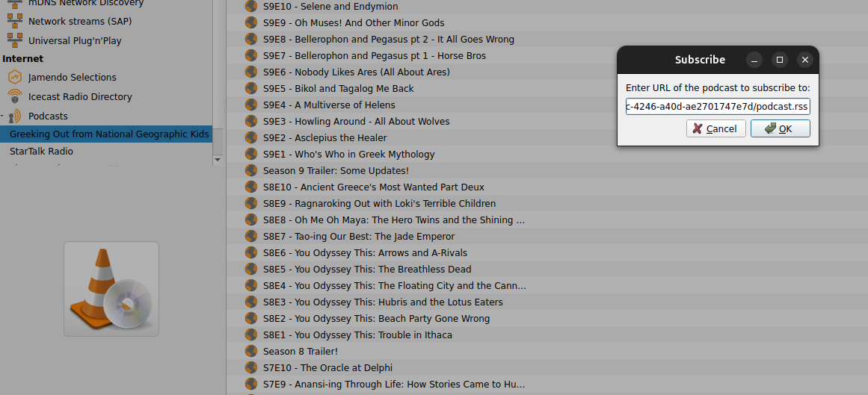Cancel the Subscribe dialog
The width and height of the screenshot is (868, 395).
pos(715,128)
